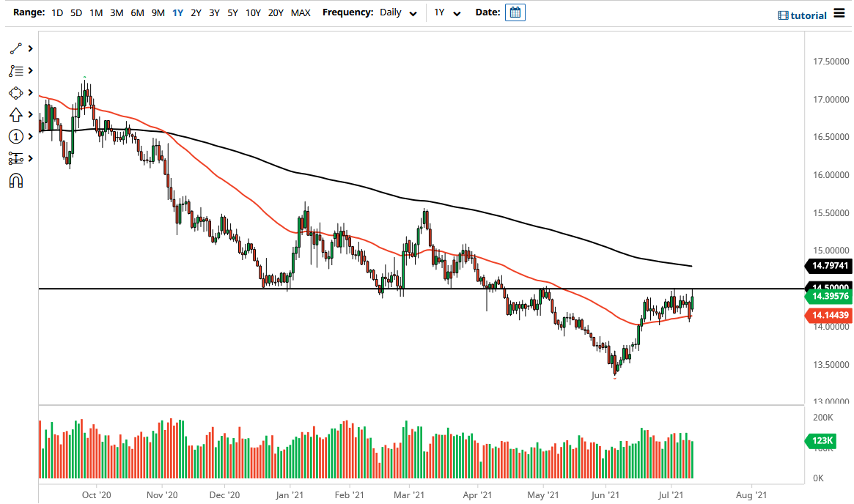This screenshot has height=504, width=854.
Task: Select the shape drawing tool
Action: point(16,92)
